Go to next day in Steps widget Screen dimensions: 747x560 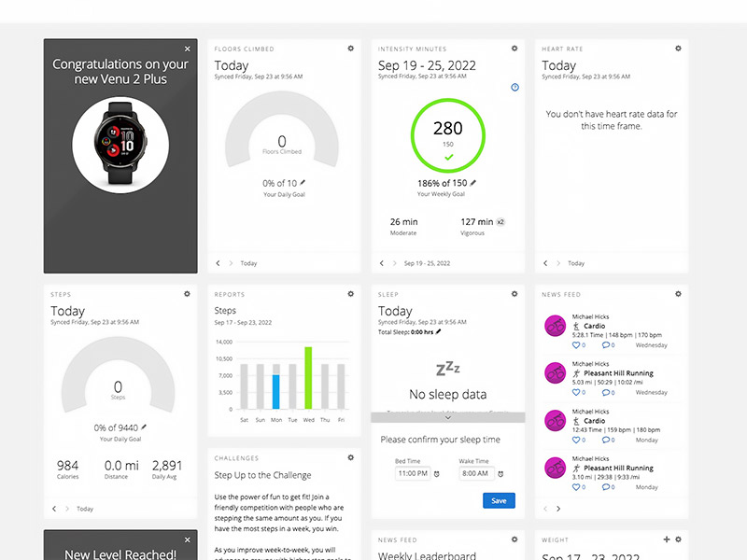tap(67, 509)
